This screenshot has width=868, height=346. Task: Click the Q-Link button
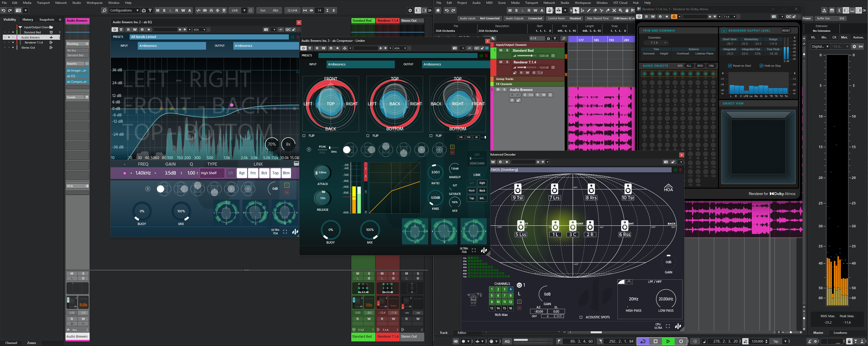(x=292, y=10)
